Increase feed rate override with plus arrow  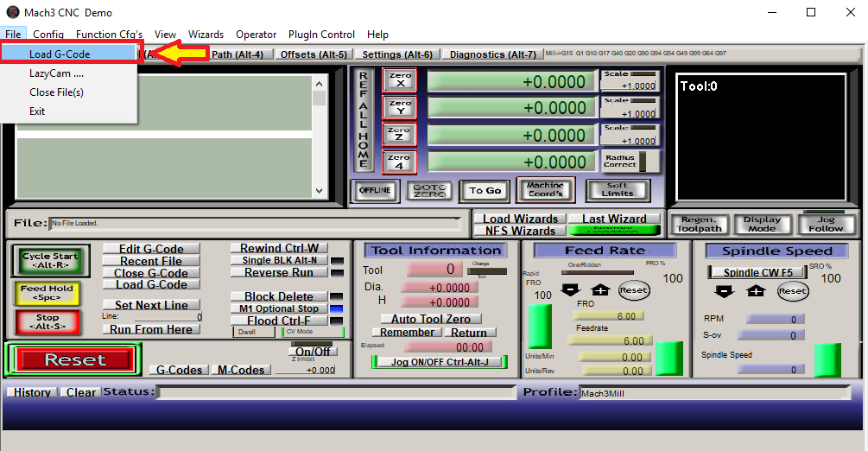pos(600,289)
